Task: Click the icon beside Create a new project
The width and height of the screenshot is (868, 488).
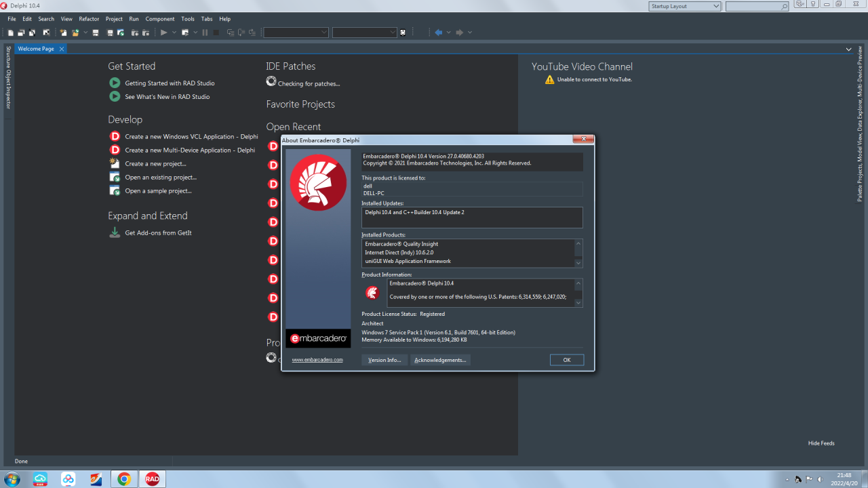Action: (115, 163)
